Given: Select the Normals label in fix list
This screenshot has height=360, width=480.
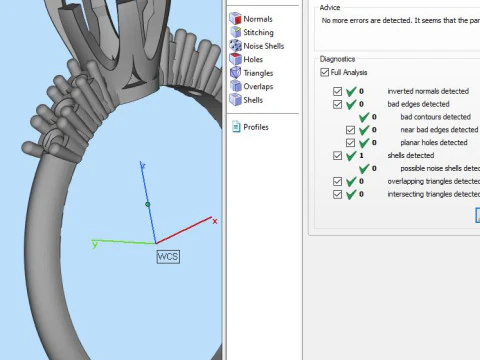Looking at the screenshot, I should pos(258,19).
